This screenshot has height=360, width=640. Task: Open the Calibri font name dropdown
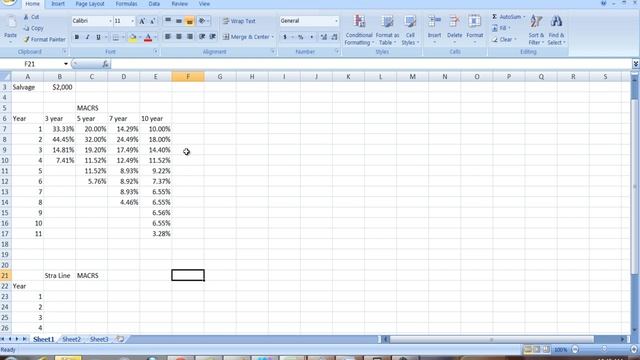coord(110,21)
